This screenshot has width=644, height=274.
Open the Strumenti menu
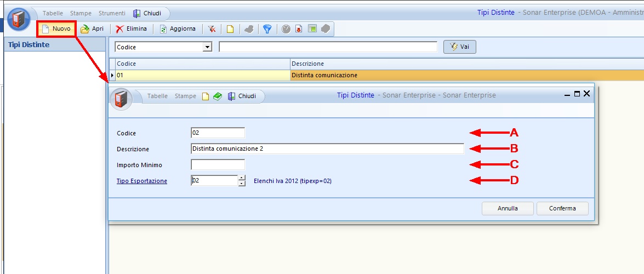[x=112, y=13]
